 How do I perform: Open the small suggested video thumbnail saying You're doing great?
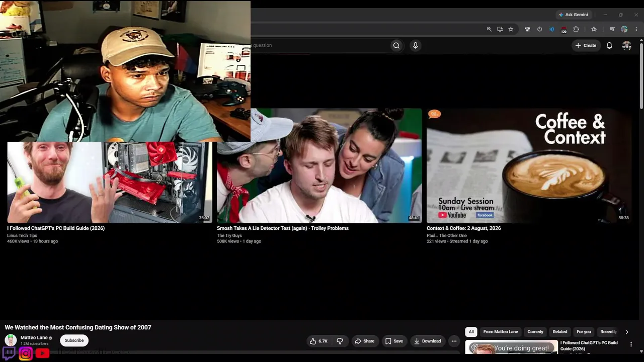click(x=512, y=347)
